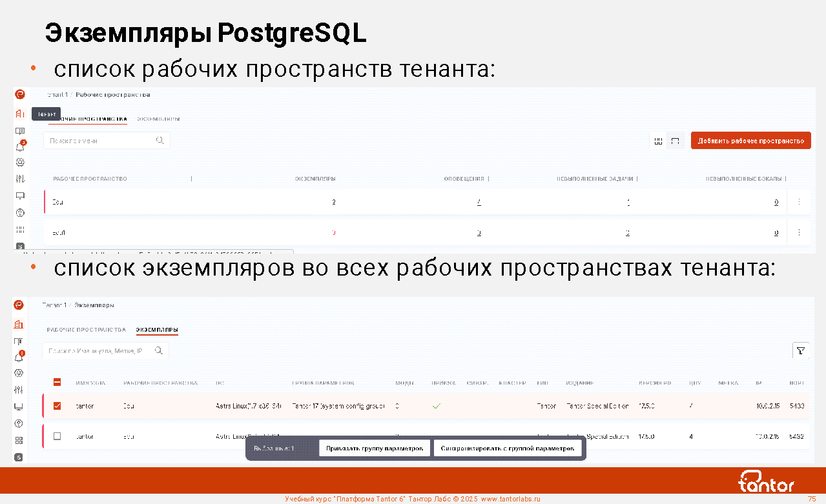Open the instances filter funnel icon

pyautogui.click(x=801, y=350)
